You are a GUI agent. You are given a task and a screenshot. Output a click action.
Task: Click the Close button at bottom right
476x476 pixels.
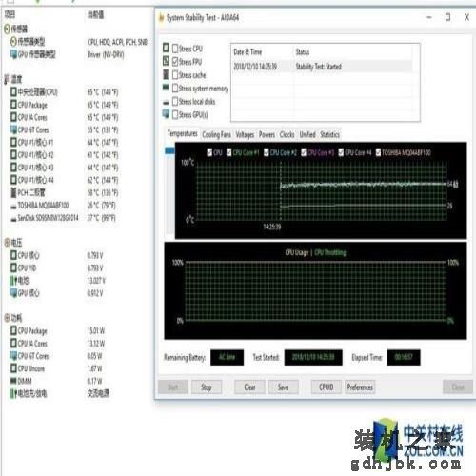[x=458, y=387]
